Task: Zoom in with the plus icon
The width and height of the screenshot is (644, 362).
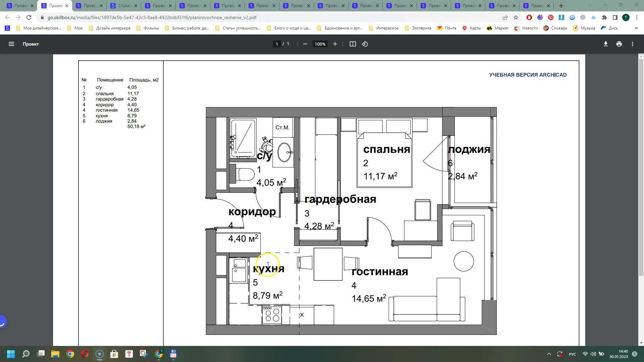Action: (x=335, y=44)
